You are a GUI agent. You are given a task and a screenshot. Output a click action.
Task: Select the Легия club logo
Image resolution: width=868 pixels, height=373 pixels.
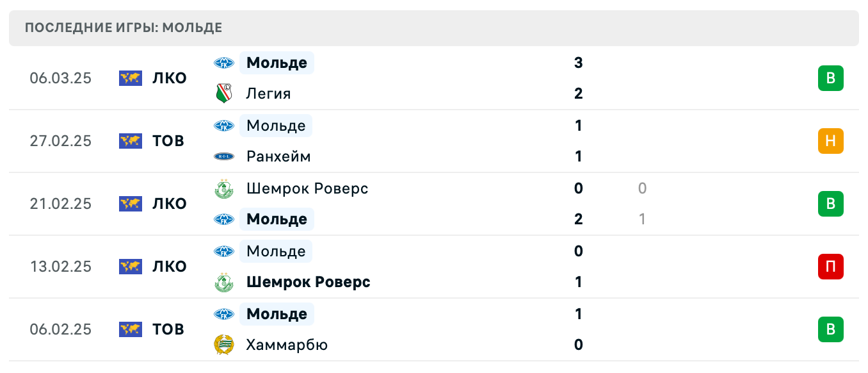[x=224, y=94]
